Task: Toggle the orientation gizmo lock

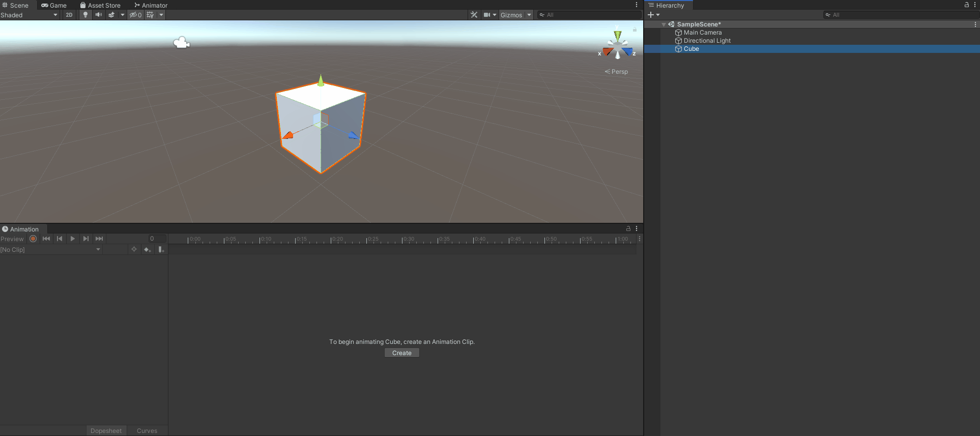Action: click(x=635, y=30)
